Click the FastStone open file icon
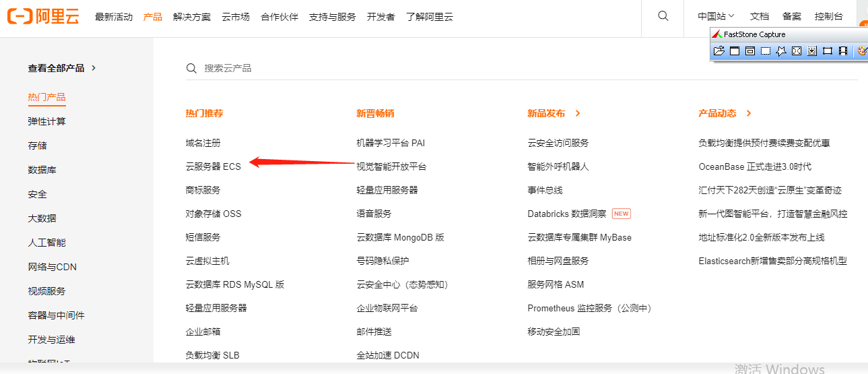 [x=719, y=51]
